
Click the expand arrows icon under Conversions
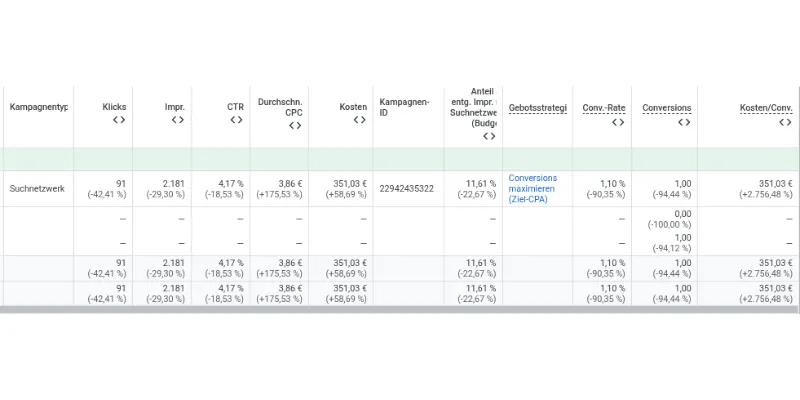[684, 121]
